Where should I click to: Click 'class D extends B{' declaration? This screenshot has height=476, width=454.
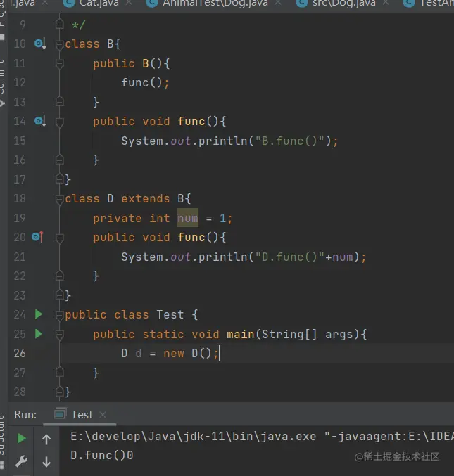click(128, 198)
